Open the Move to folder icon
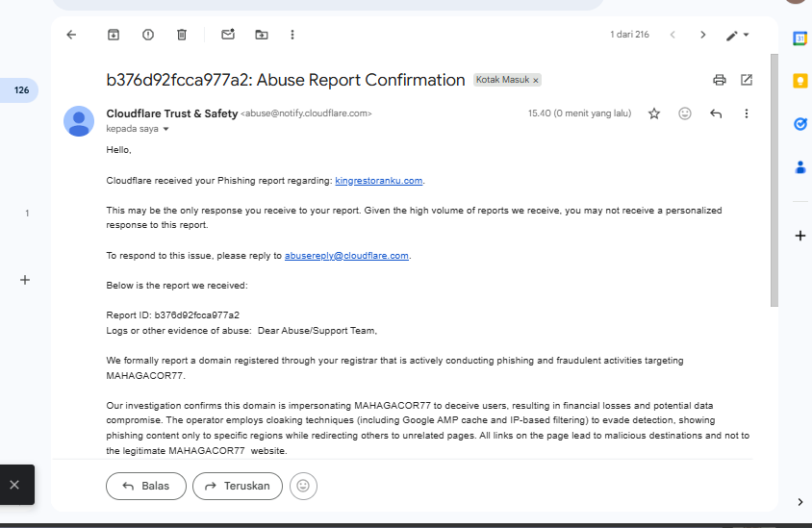The height and width of the screenshot is (528, 812). [x=262, y=35]
